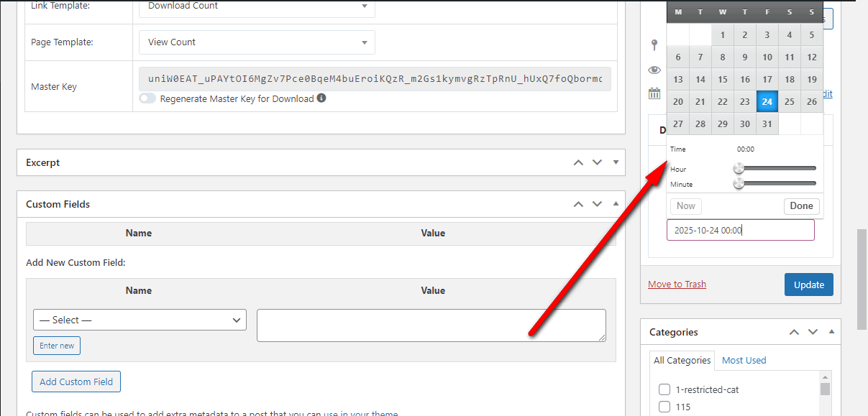The image size is (868, 416).
Task: Click the Master Key text field
Action: (x=375, y=79)
